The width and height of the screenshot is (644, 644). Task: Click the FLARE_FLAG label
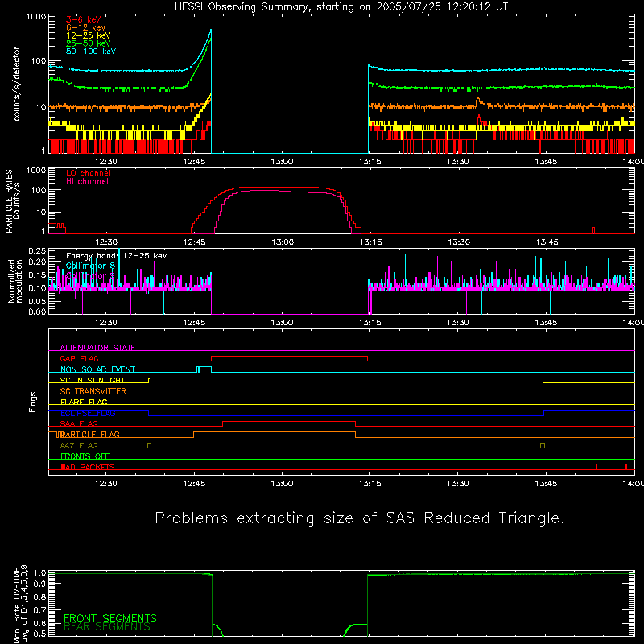click(84, 402)
